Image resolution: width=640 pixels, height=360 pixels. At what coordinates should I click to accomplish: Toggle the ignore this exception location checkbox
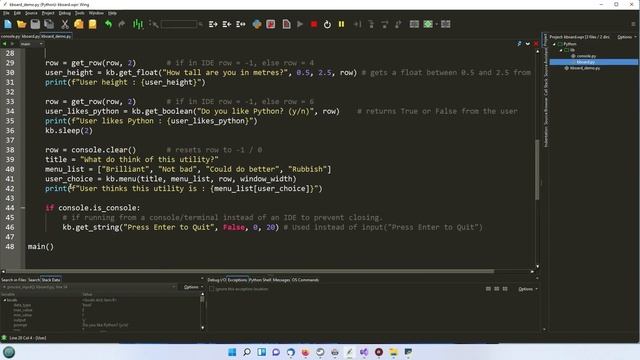point(211,289)
